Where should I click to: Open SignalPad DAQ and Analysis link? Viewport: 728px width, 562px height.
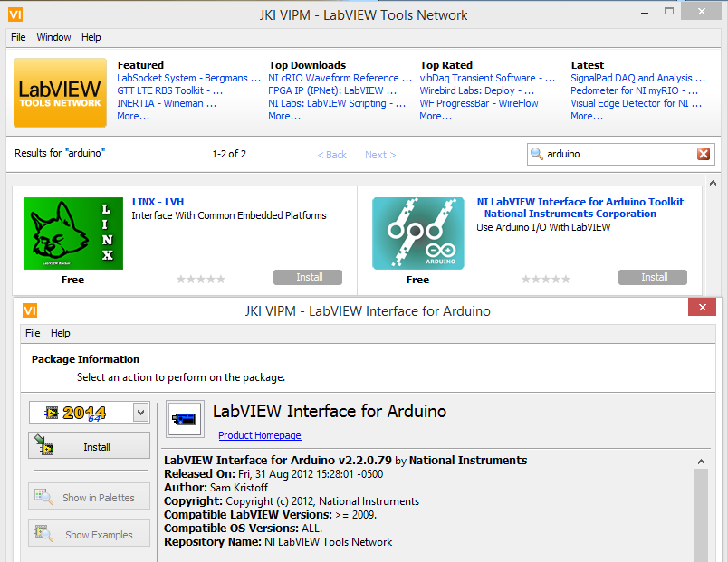tap(638, 78)
